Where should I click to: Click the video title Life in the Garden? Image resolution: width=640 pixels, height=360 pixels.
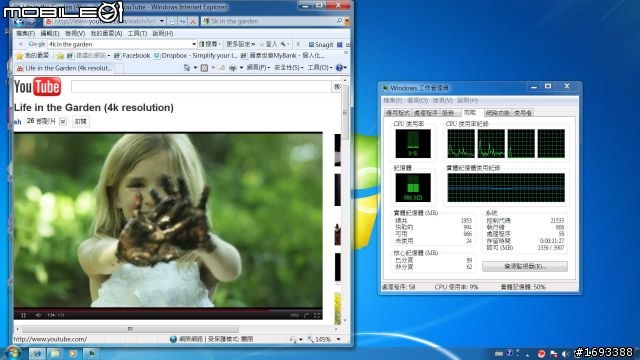click(x=94, y=107)
